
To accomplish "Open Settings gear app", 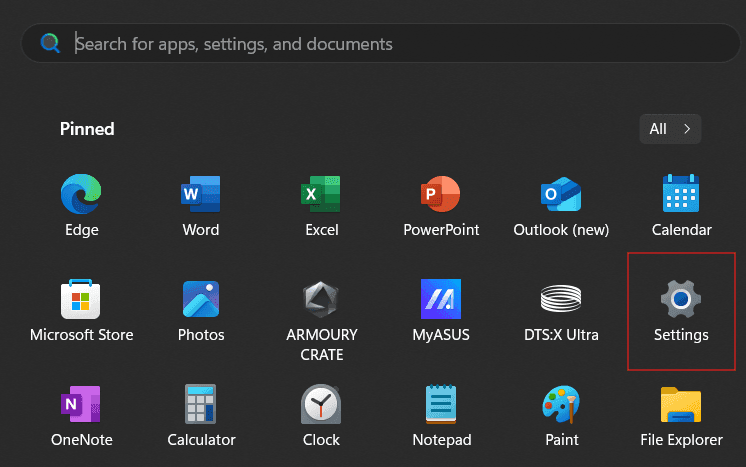I will (681, 310).
